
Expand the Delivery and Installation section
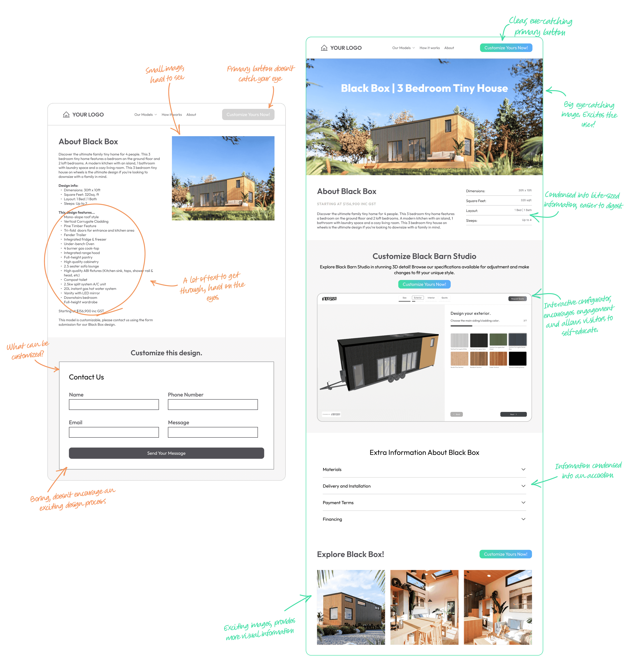pos(422,486)
